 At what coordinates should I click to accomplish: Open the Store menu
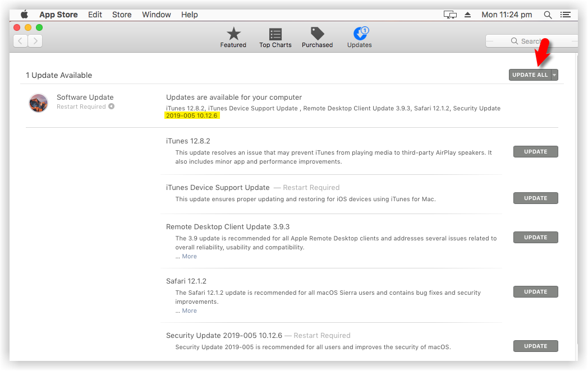tap(122, 15)
